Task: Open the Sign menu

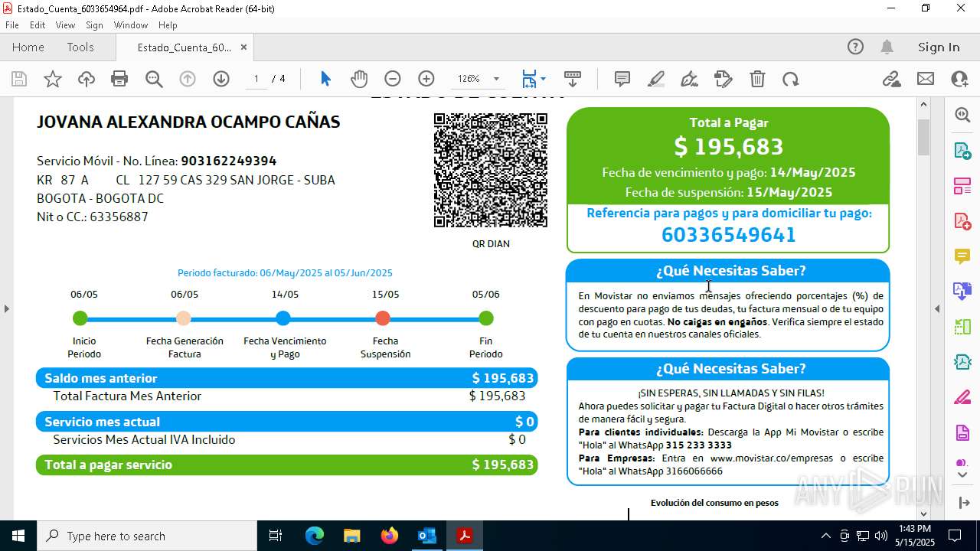Action: (x=94, y=25)
